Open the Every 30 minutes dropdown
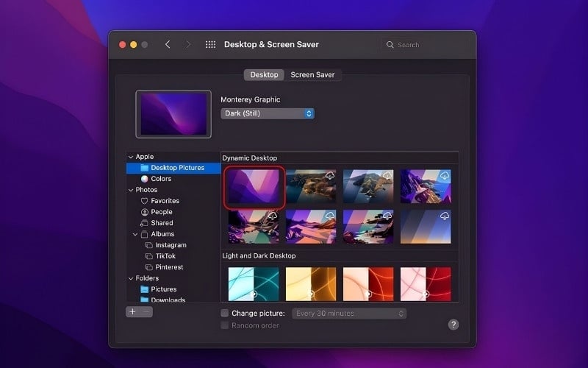 tap(349, 314)
